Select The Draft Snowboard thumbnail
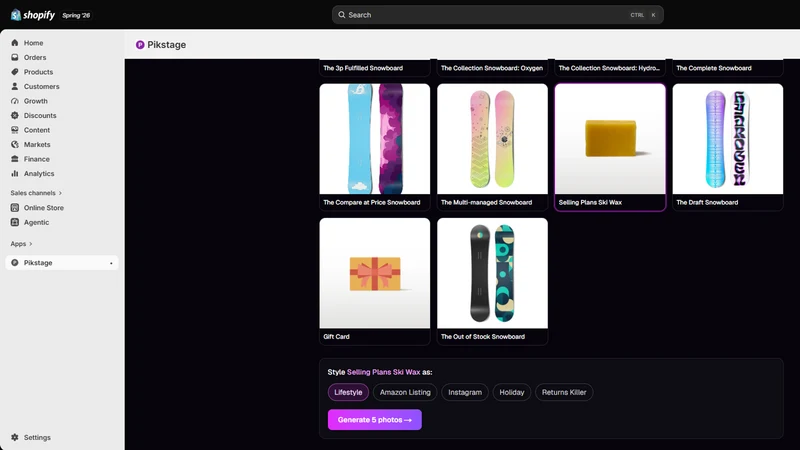The width and height of the screenshot is (800, 450). [728, 139]
